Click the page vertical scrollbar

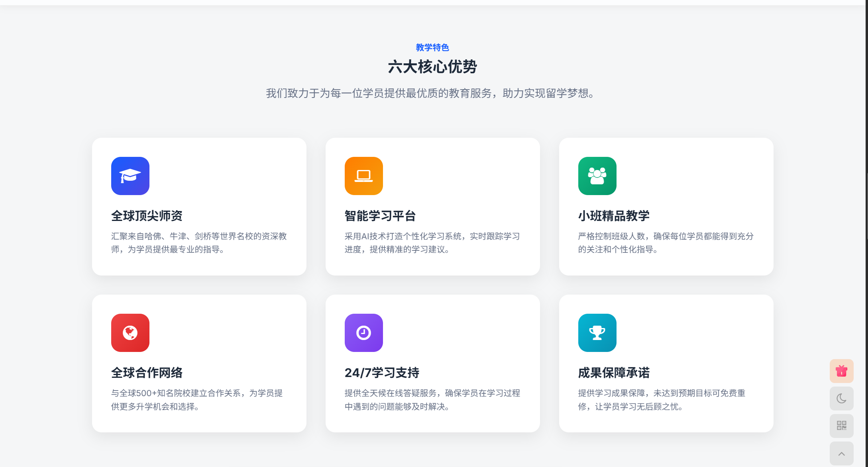click(x=866, y=233)
